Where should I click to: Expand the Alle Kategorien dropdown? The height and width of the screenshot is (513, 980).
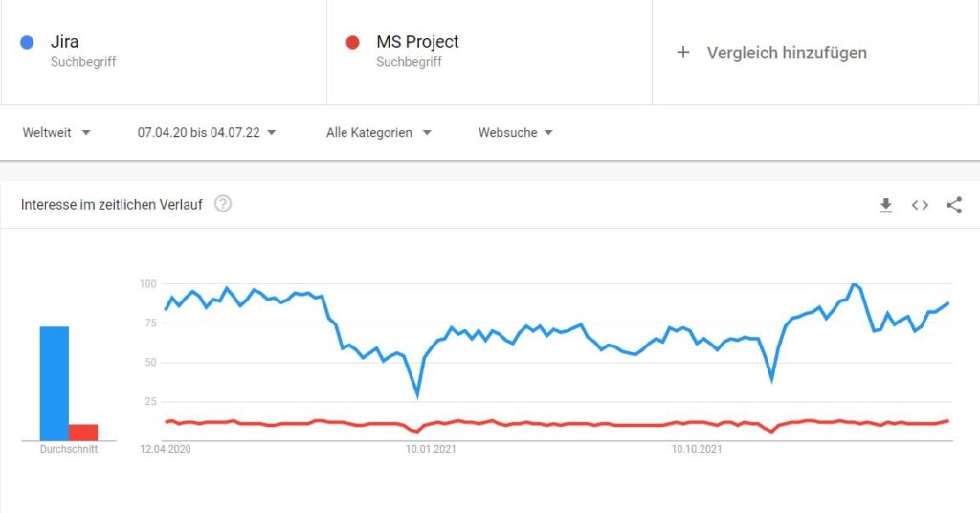[x=379, y=132]
